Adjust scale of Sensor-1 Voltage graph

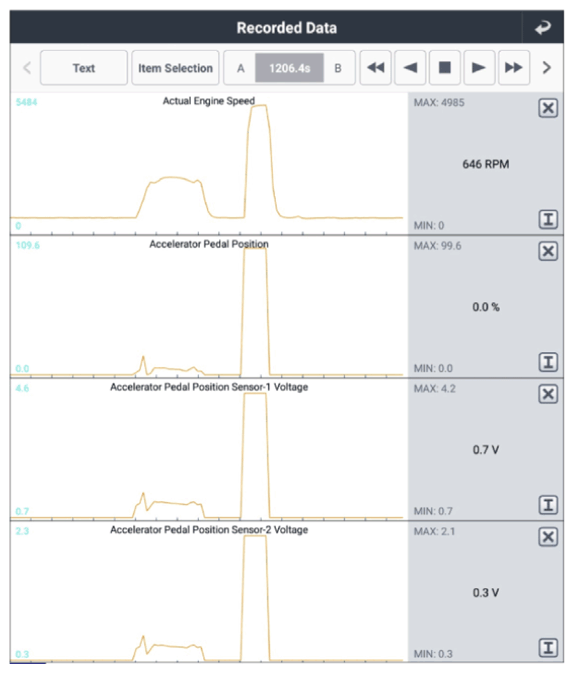coord(548,505)
